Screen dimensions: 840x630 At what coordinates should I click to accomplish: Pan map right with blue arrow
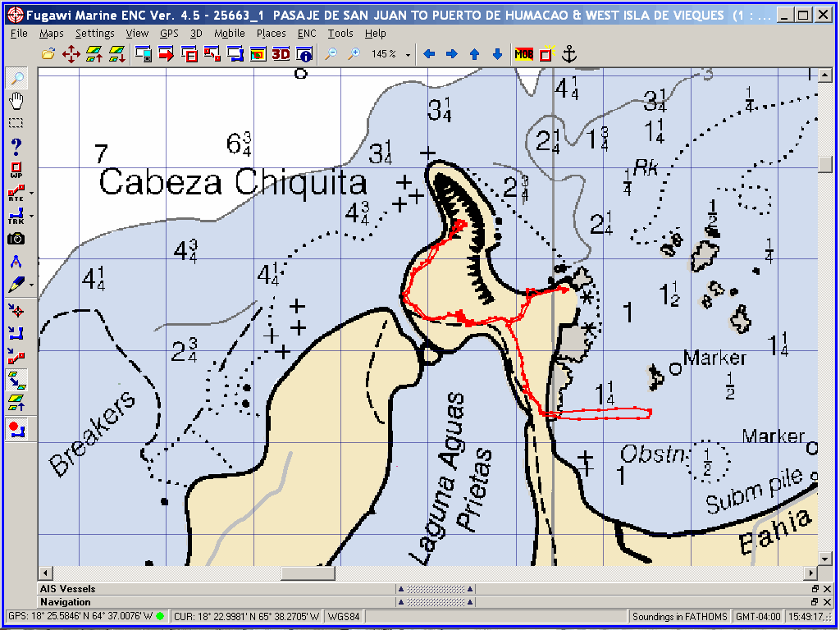pyautogui.click(x=452, y=54)
